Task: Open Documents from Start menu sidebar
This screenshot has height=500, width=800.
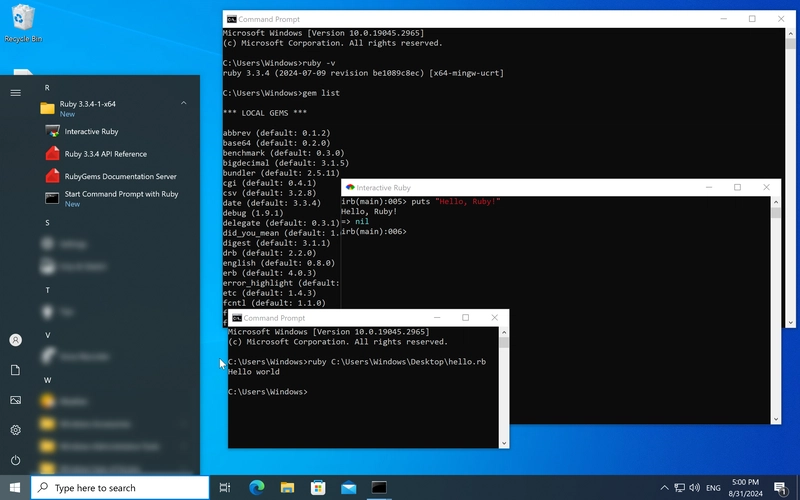Action: click(x=16, y=370)
